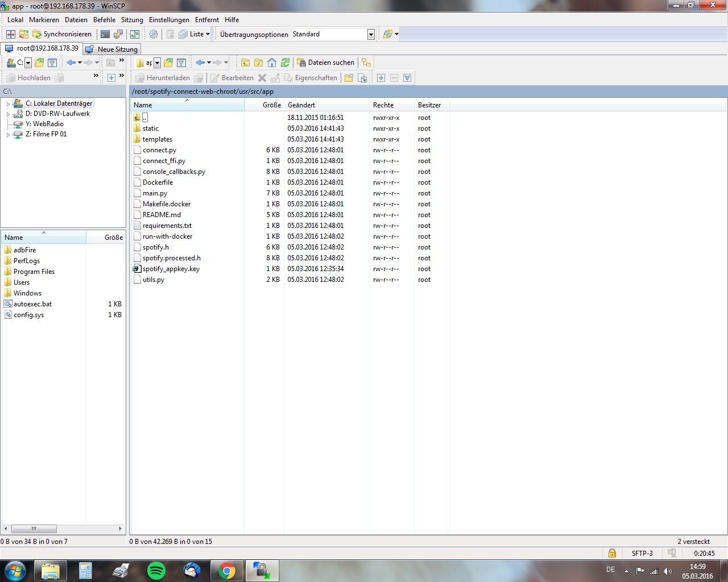Open the Befehle menu
Image resolution: width=728 pixels, height=582 pixels.
(104, 20)
